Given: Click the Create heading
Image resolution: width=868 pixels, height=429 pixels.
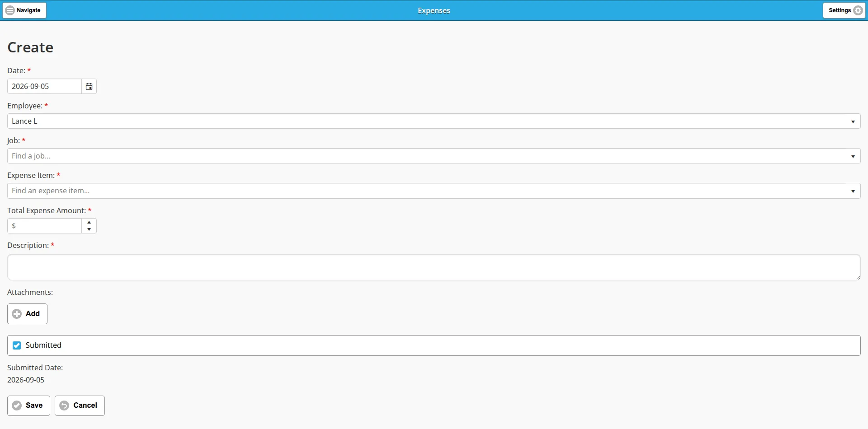Looking at the screenshot, I should click(x=30, y=47).
